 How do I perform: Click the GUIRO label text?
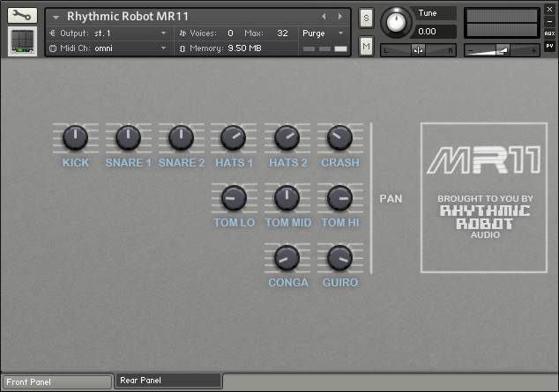340,283
